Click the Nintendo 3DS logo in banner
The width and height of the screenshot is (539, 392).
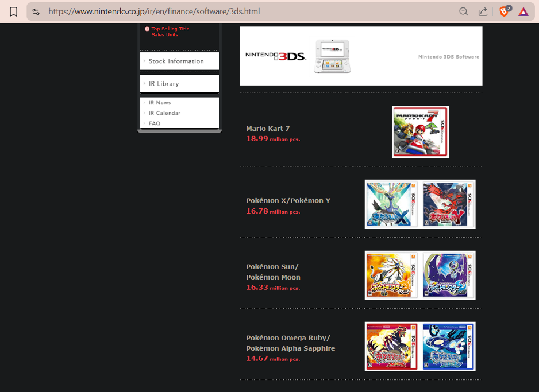pyautogui.click(x=275, y=56)
